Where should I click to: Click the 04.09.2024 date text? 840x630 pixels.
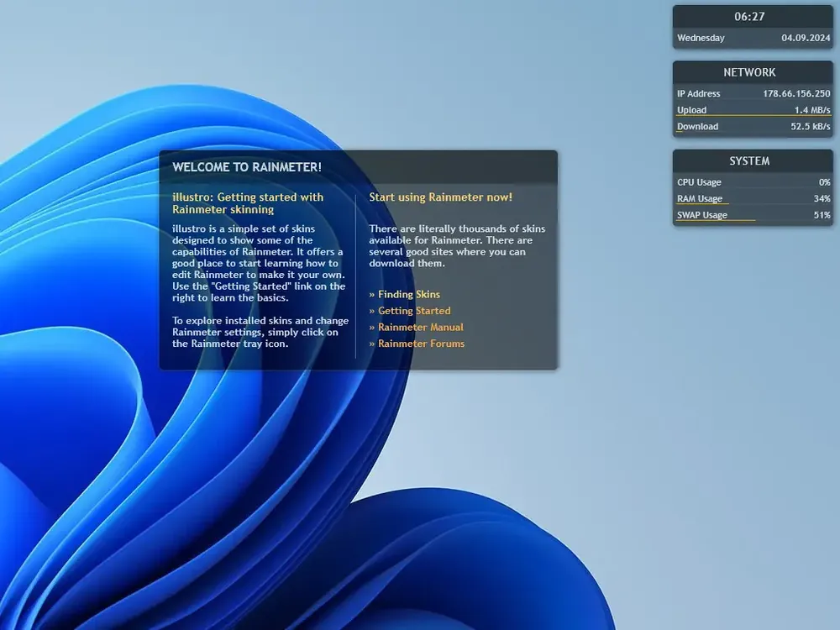(806, 38)
